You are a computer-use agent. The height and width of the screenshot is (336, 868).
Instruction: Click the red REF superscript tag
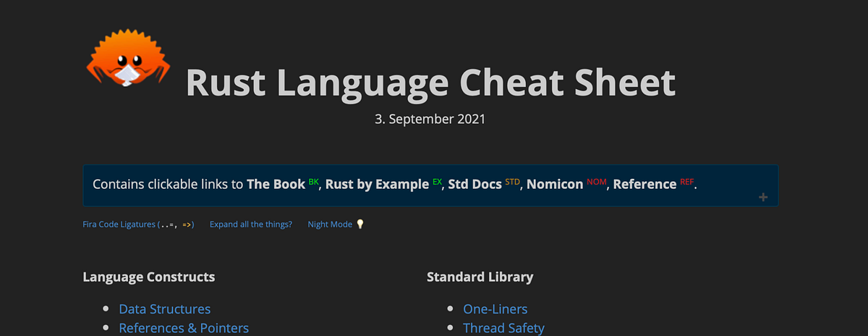(687, 181)
